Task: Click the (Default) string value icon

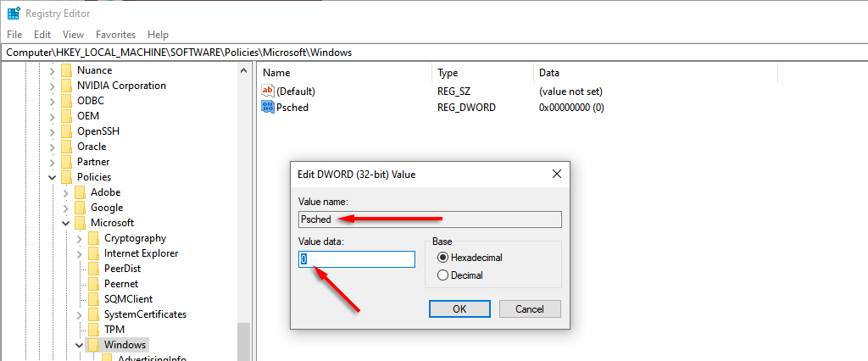Action: click(268, 91)
